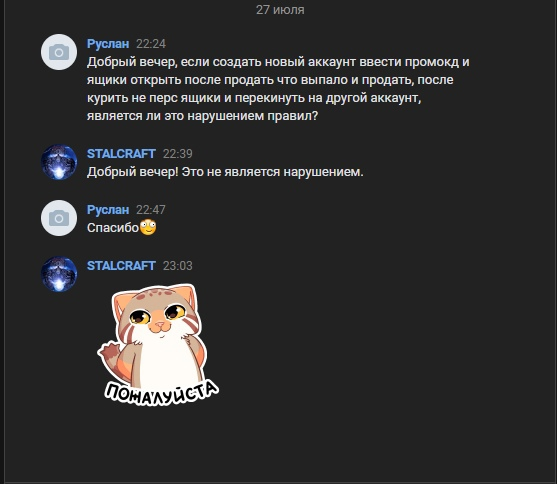Viewport: 557px width, 484px height.
Task: Click the Пожалуйста caption on the cat sticker
Action: click(162, 393)
